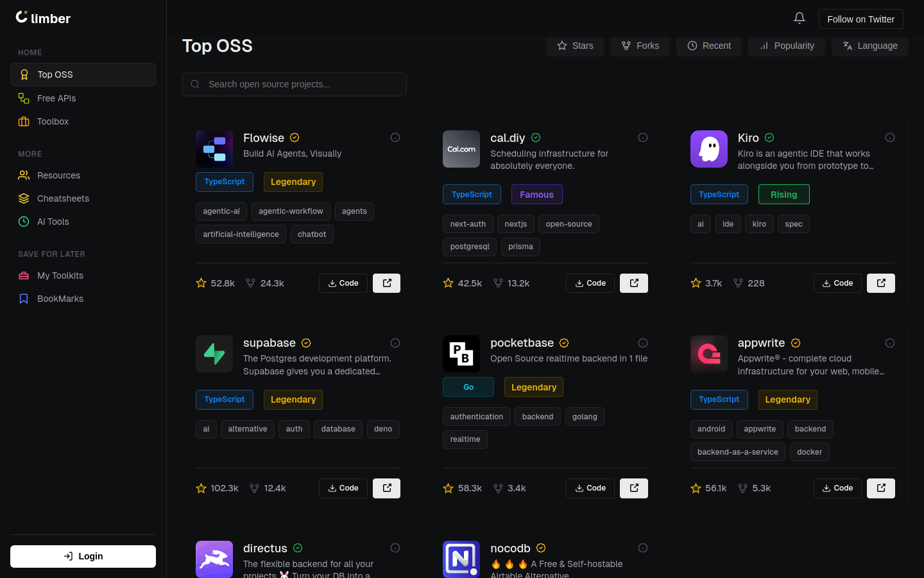The width and height of the screenshot is (924, 578).
Task: Open the Toolbox section
Action: tap(83, 121)
